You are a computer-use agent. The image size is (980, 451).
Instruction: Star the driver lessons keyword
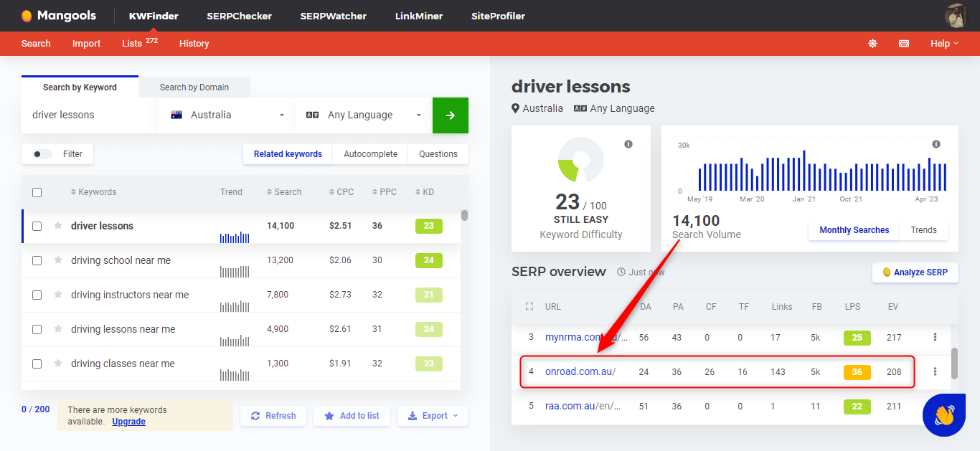click(58, 226)
